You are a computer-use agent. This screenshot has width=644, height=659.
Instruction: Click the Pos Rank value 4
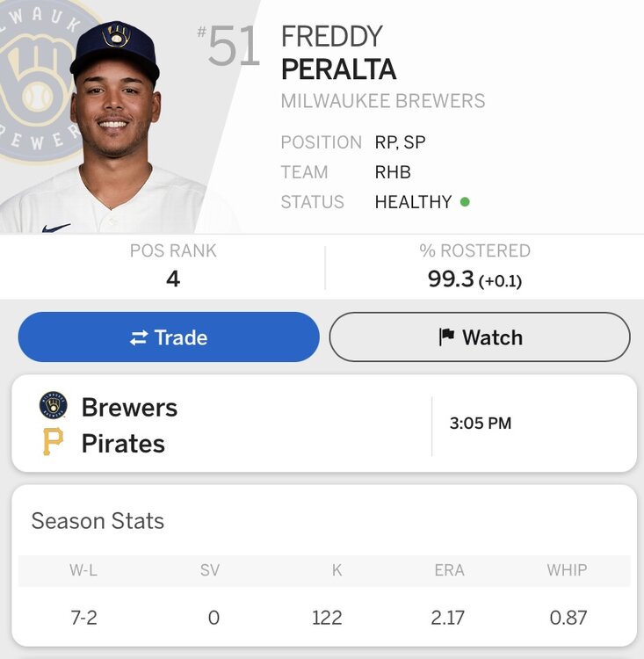pos(172,279)
